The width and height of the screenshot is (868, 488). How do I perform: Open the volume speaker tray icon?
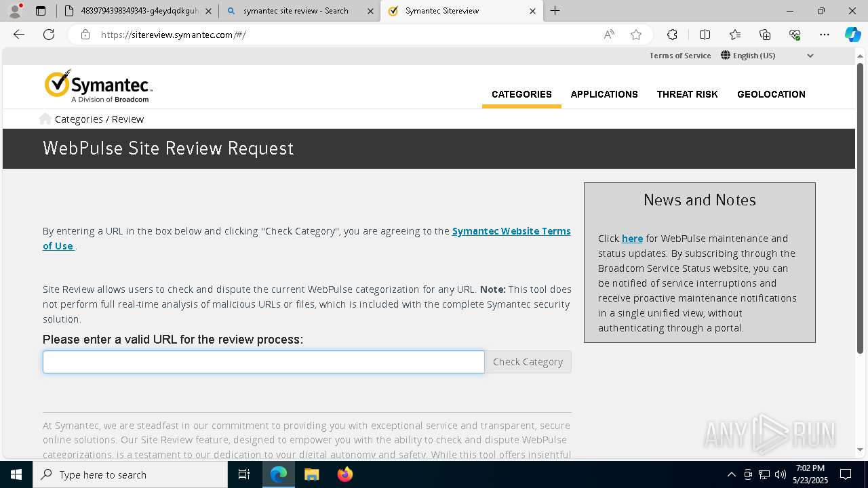(x=781, y=474)
